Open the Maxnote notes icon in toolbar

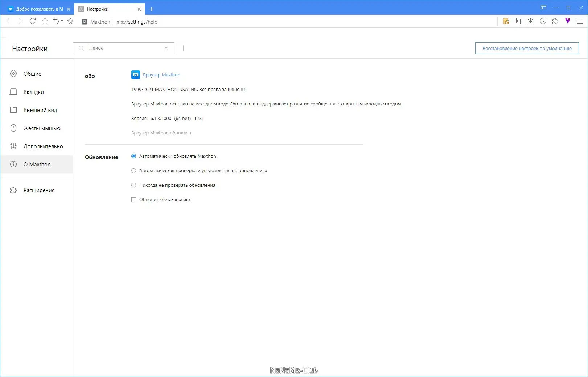pyautogui.click(x=506, y=21)
